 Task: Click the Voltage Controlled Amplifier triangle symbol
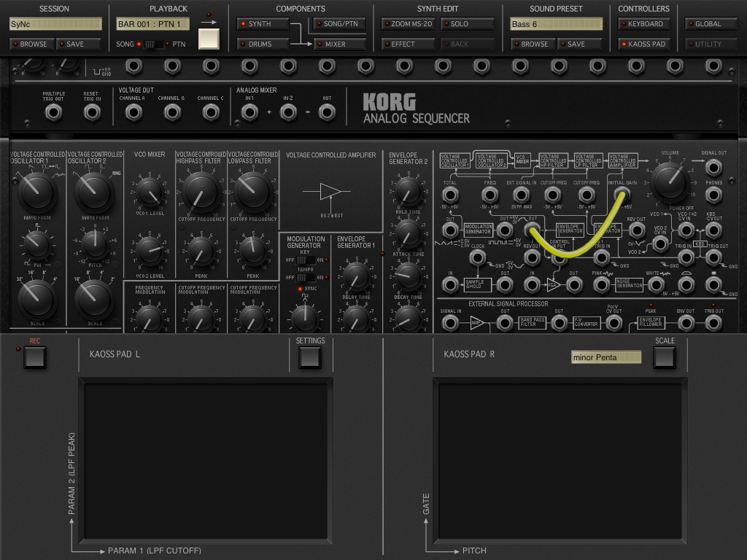click(330, 192)
